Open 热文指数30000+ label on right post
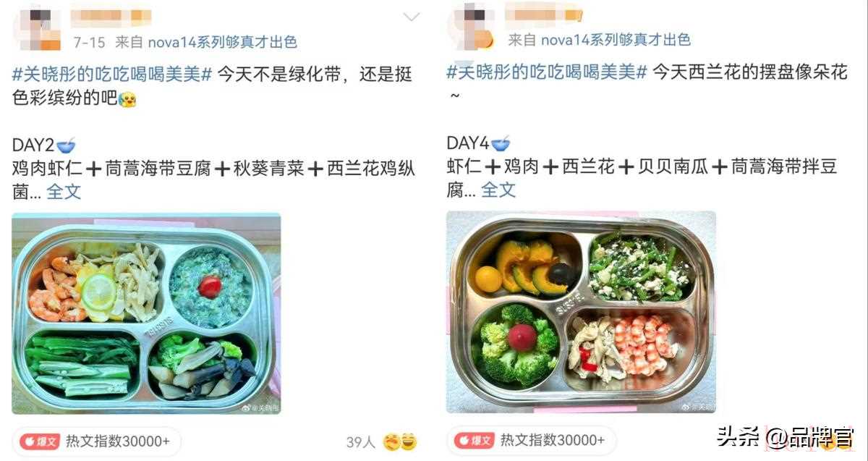This screenshot has height=461, width=868. click(553, 441)
